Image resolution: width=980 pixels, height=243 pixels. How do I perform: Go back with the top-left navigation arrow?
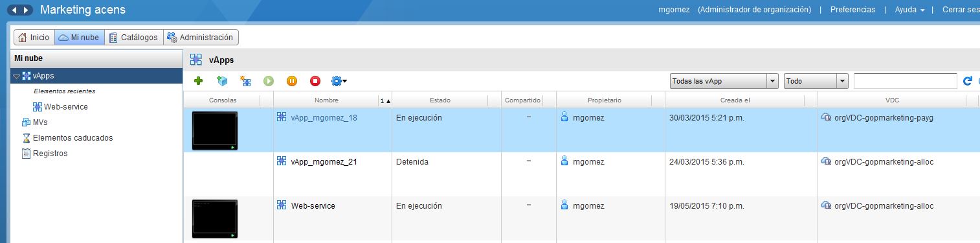(13, 10)
